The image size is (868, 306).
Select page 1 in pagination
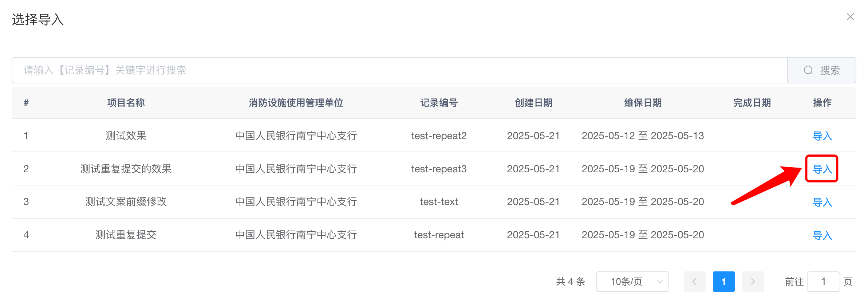(723, 282)
